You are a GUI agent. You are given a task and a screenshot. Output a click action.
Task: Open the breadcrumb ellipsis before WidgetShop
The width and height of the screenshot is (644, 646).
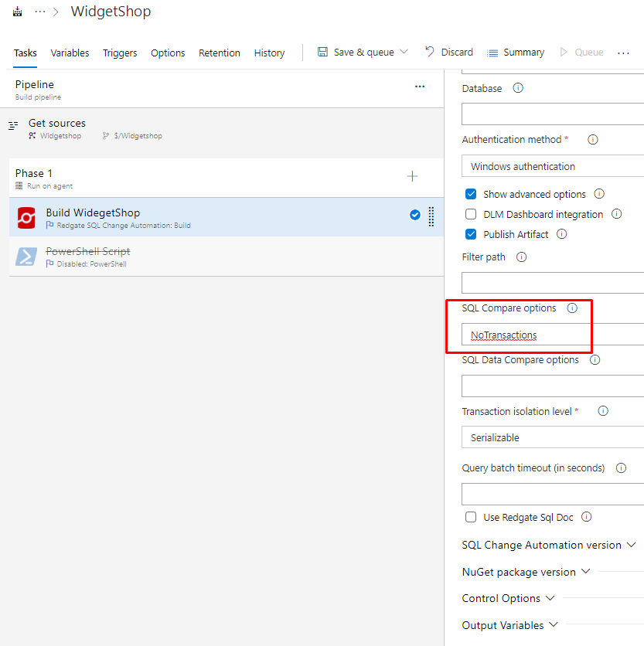tap(40, 12)
